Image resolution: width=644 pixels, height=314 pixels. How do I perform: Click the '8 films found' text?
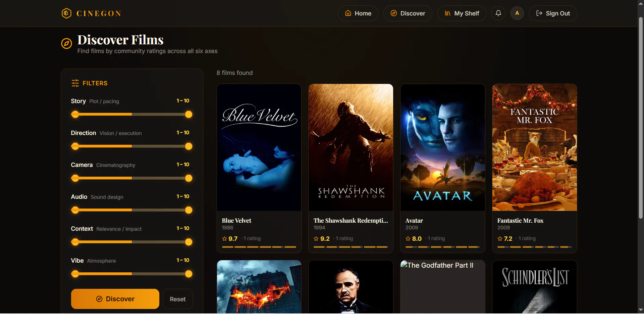point(234,73)
